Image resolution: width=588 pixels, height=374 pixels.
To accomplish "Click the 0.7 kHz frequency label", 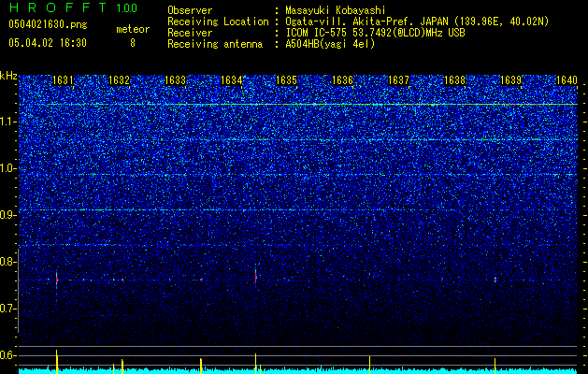I will click(8, 309).
